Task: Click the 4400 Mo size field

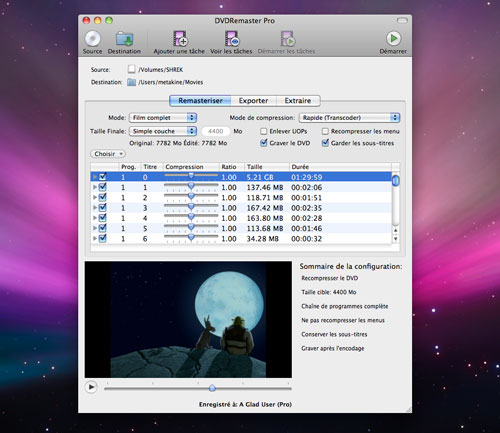Action: [216, 131]
